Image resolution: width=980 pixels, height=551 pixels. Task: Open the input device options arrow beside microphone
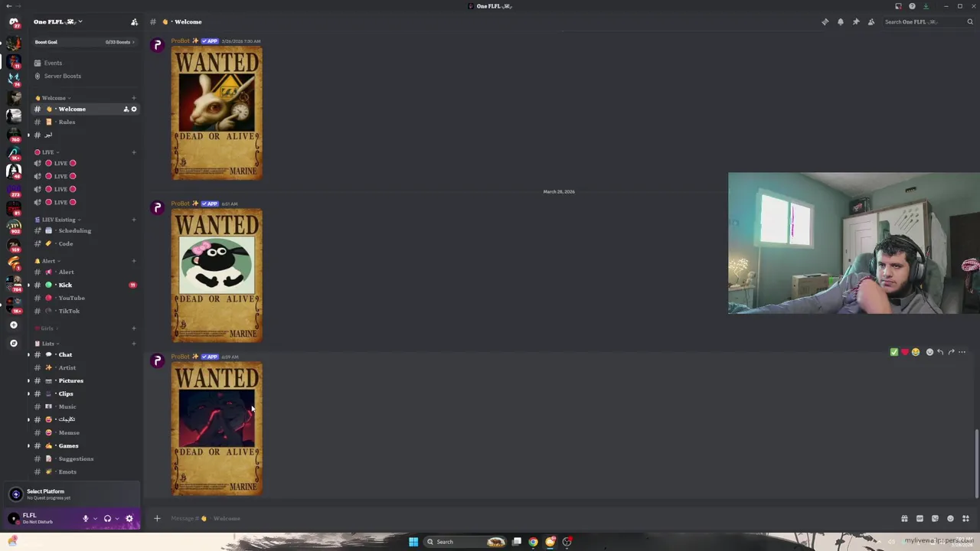pyautogui.click(x=95, y=518)
